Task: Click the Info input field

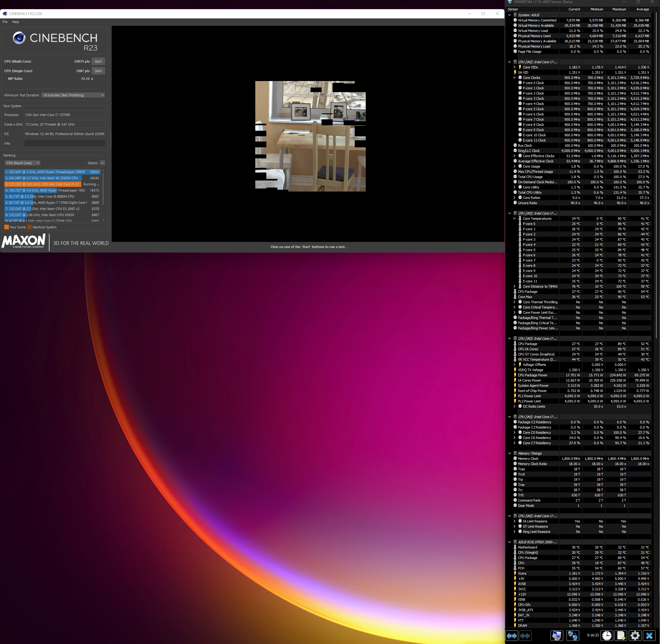Action: click(x=64, y=143)
